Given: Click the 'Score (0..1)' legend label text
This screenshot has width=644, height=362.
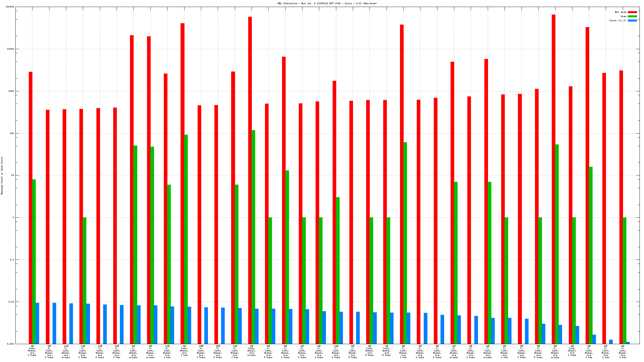Looking at the screenshot, I should coord(618,20).
